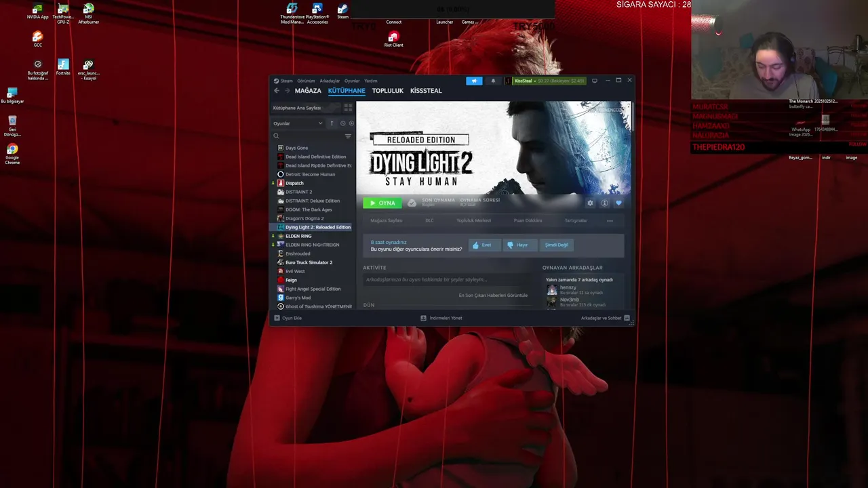Open Tartışmalar link
The height and width of the screenshot is (488, 868).
click(576, 220)
